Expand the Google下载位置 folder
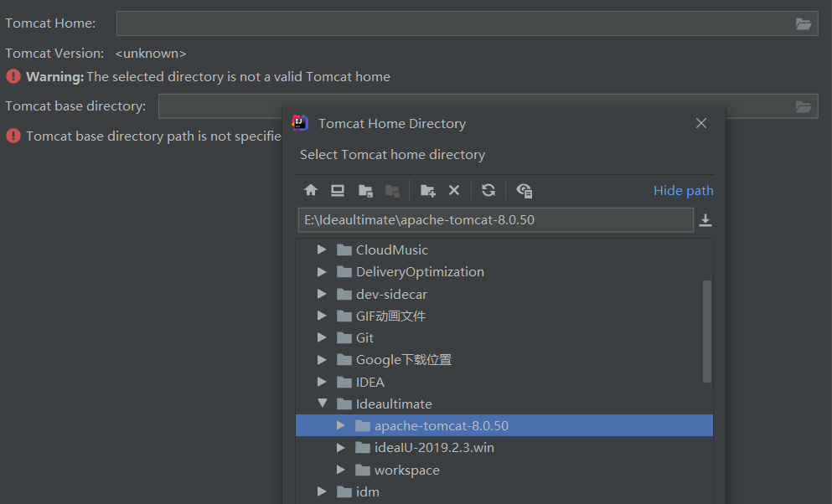 tap(322, 359)
